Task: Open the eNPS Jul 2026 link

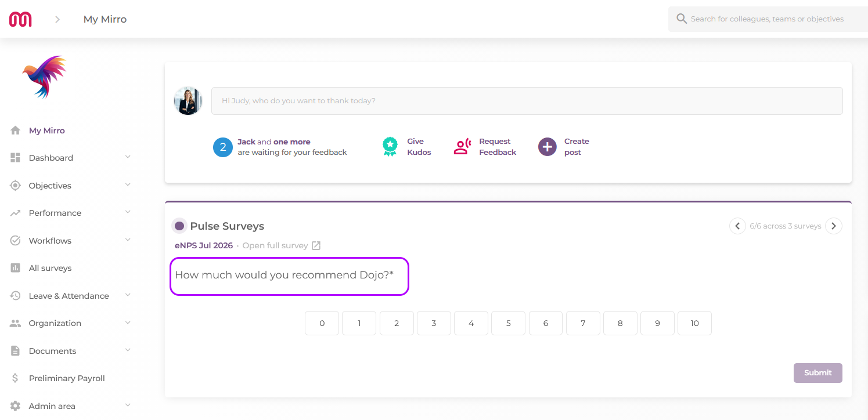Action: [204, 245]
